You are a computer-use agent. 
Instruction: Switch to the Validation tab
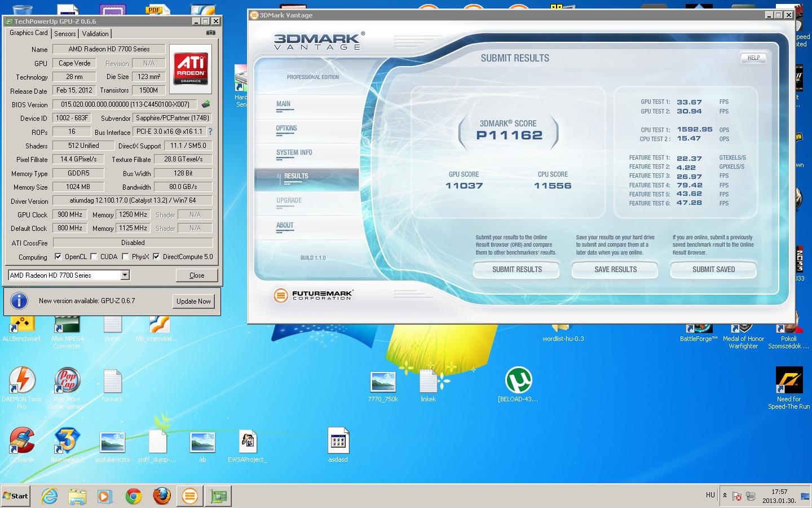(x=95, y=33)
